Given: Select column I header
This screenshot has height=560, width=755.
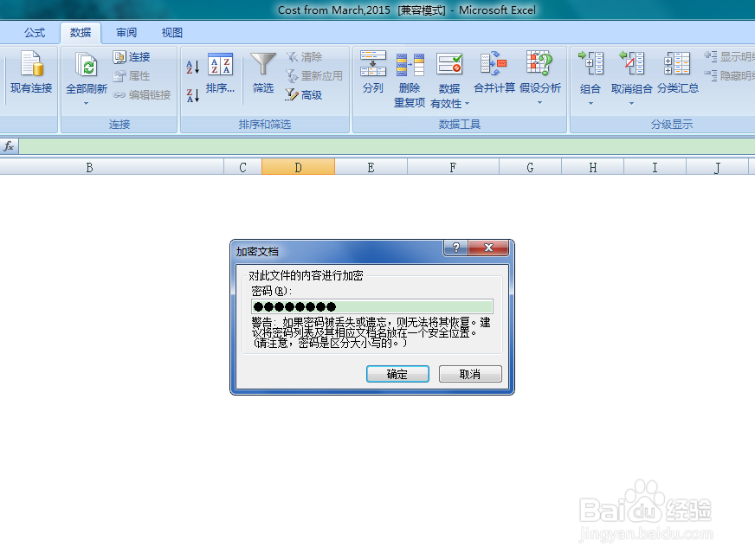Looking at the screenshot, I should [x=655, y=168].
